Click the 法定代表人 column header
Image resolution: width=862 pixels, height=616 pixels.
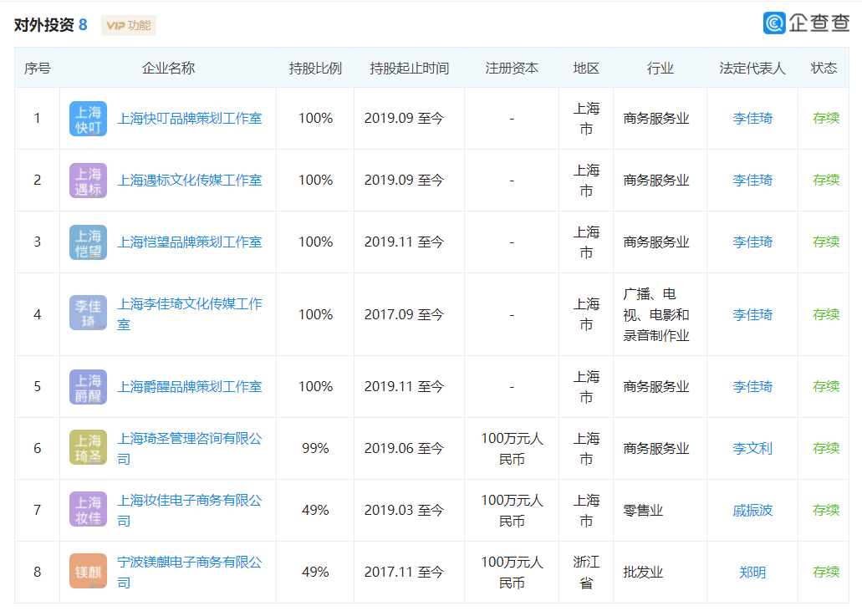tap(752, 69)
